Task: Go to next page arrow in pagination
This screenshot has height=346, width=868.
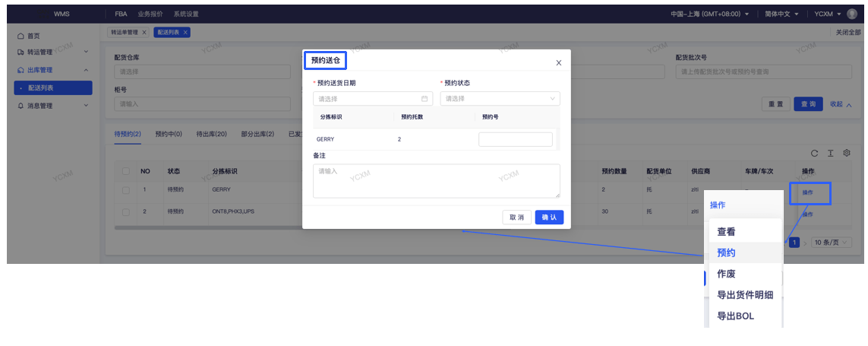Action: click(x=806, y=243)
